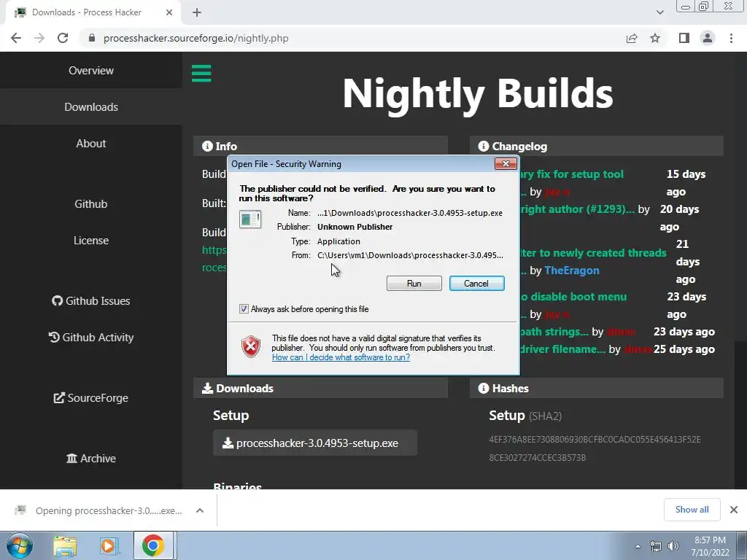The image size is (747, 560).
Task: Click the red shield warning icon
Action: [251, 346]
